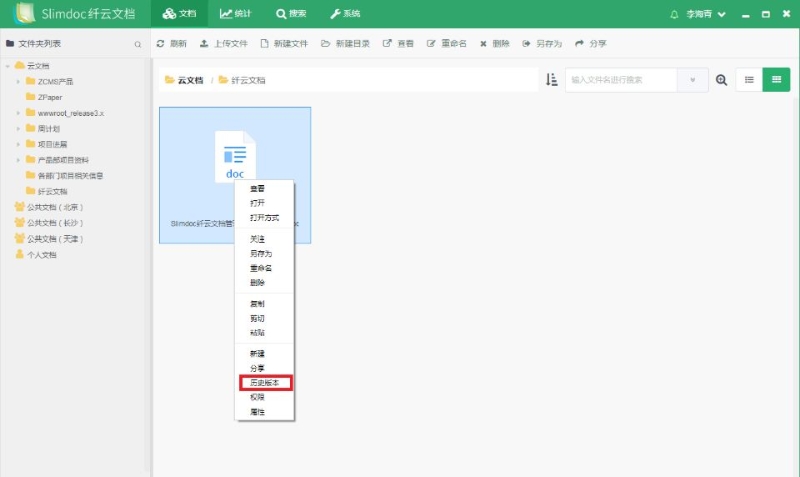This screenshot has width=800, height=477.
Task: Switch to the 统计 tab
Action: pos(236,15)
